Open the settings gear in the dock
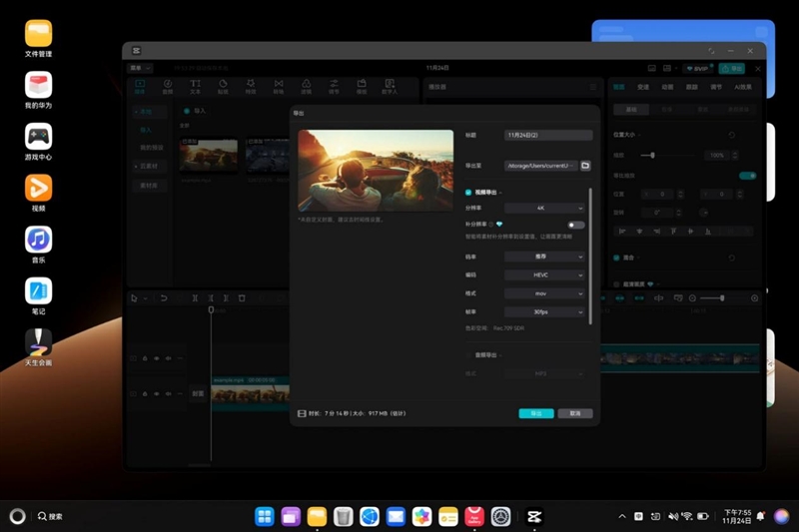This screenshot has height=532, width=799. coord(501,516)
